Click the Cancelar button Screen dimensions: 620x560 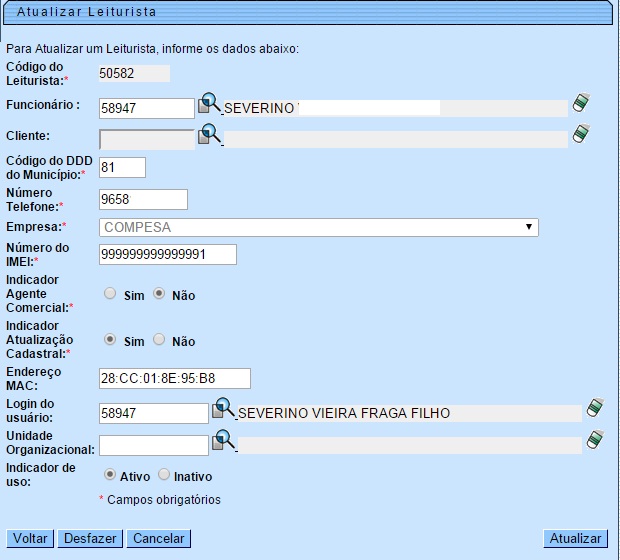159,539
